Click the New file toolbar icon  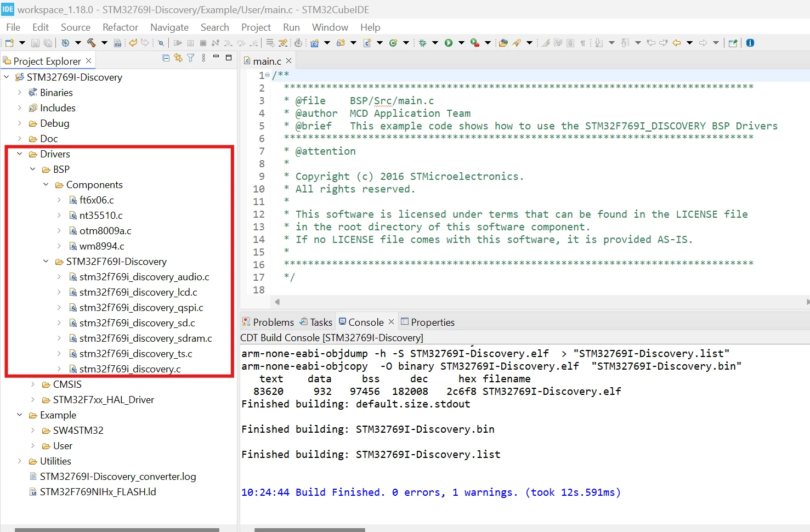pyautogui.click(x=9, y=43)
